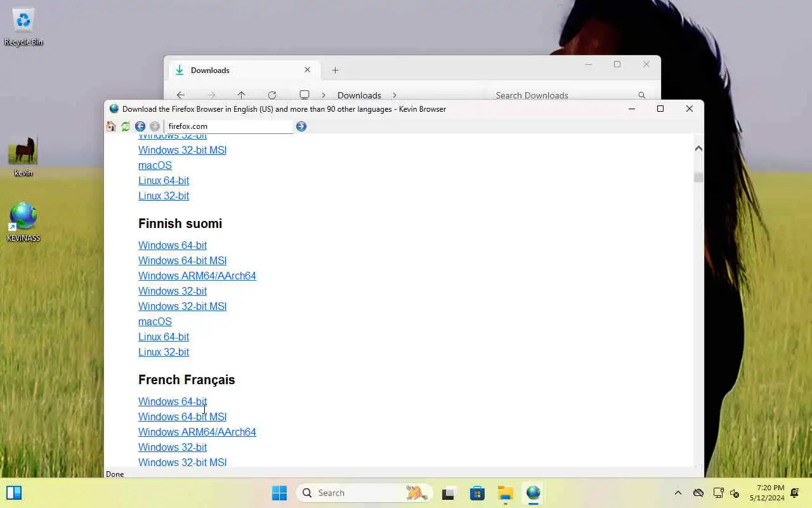Open the clock showing 7:20 PM

(767, 493)
